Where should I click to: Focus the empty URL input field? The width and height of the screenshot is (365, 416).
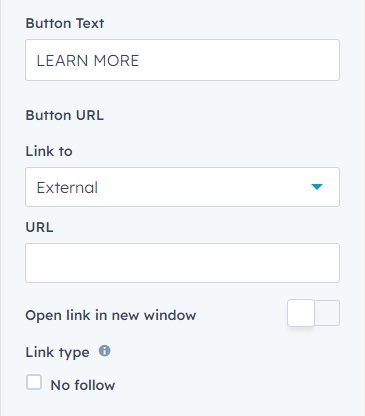(182, 263)
